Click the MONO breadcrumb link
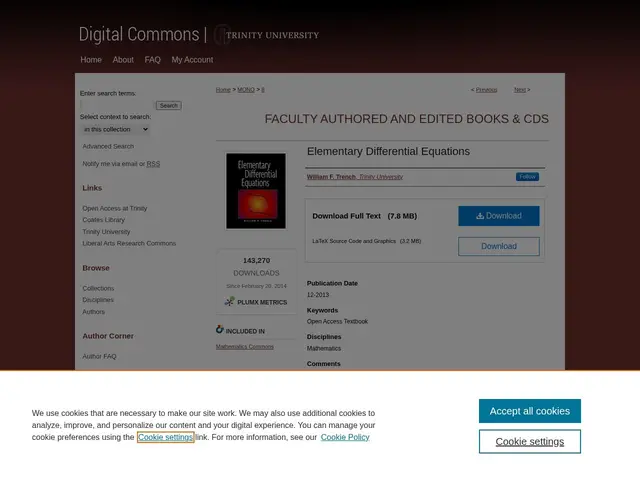The image size is (640, 480). (x=246, y=89)
